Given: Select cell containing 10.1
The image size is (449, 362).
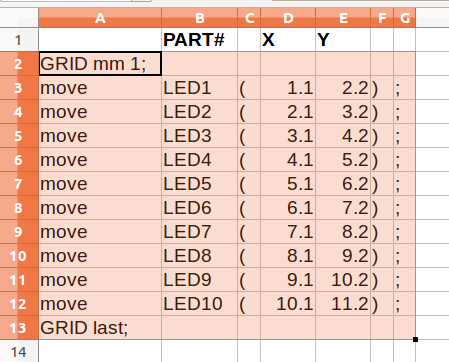Looking at the screenshot, I should point(288,304).
